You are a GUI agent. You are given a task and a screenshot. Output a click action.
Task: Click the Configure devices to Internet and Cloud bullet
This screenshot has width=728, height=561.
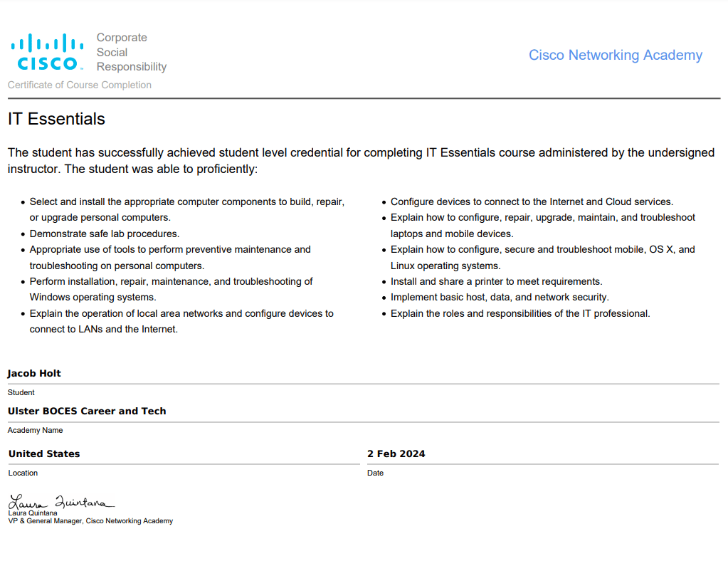[532, 201]
